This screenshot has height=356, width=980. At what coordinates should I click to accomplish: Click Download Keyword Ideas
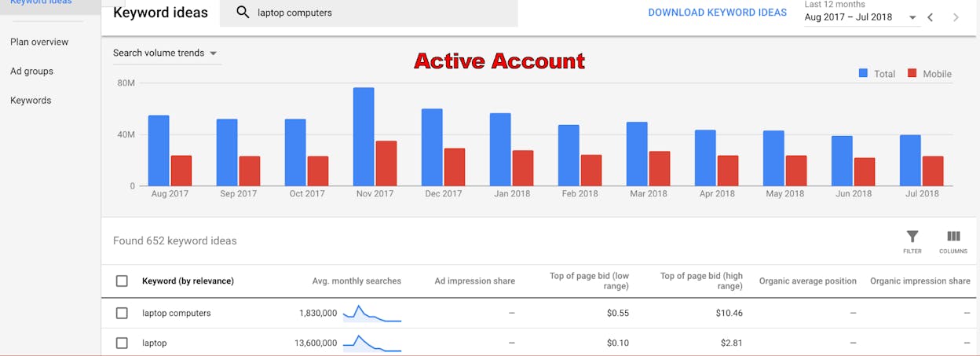click(717, 13)
